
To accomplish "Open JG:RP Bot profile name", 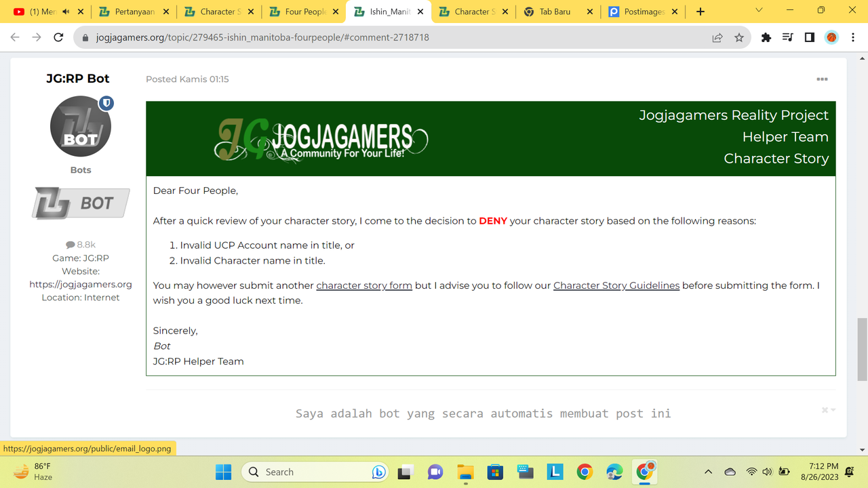I will [78, 79].
